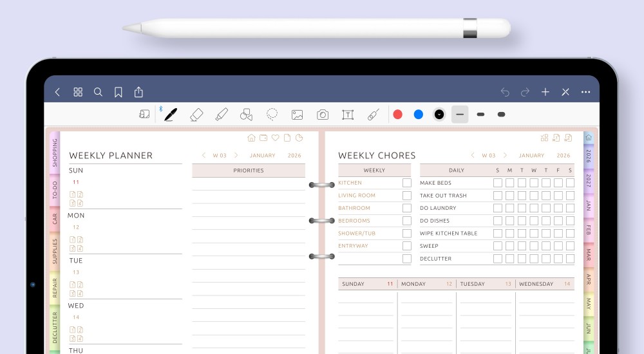Jump to the MAR month tab
This screenshot has width=644, height=354.
tap(589, 255)
